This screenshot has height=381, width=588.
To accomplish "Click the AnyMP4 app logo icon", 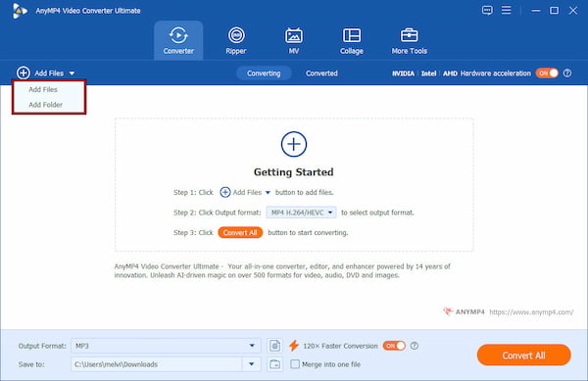I will click(20, 11).
